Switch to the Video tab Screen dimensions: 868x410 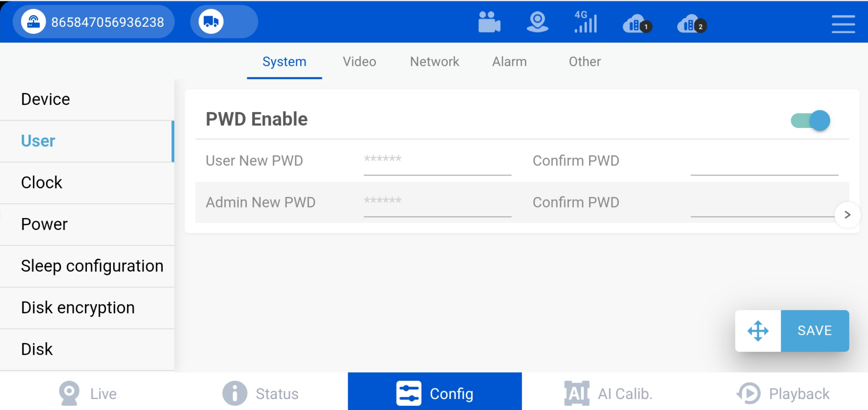point(360,62)
